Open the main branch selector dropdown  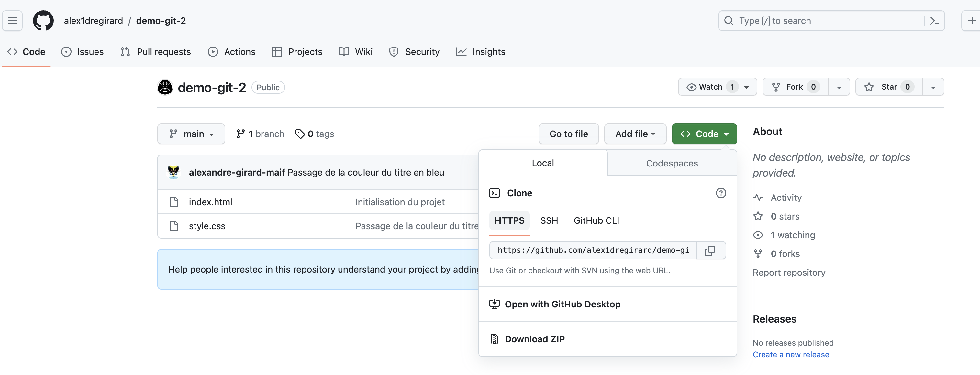click(x=191, y=134)
